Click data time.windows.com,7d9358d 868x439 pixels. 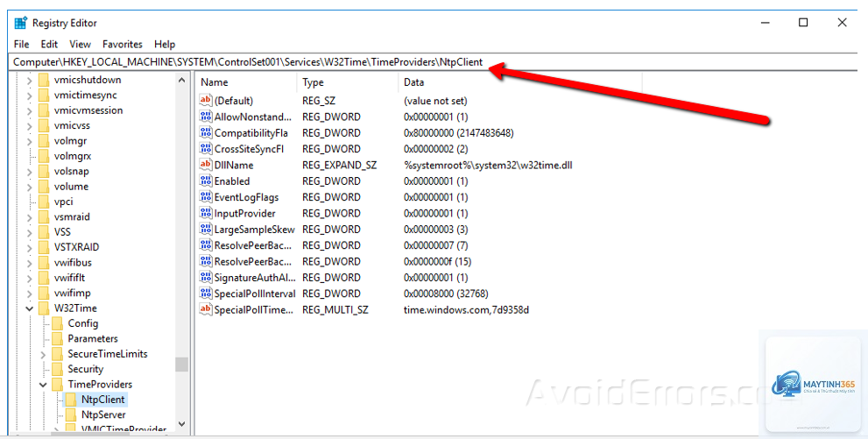point(466,309)
